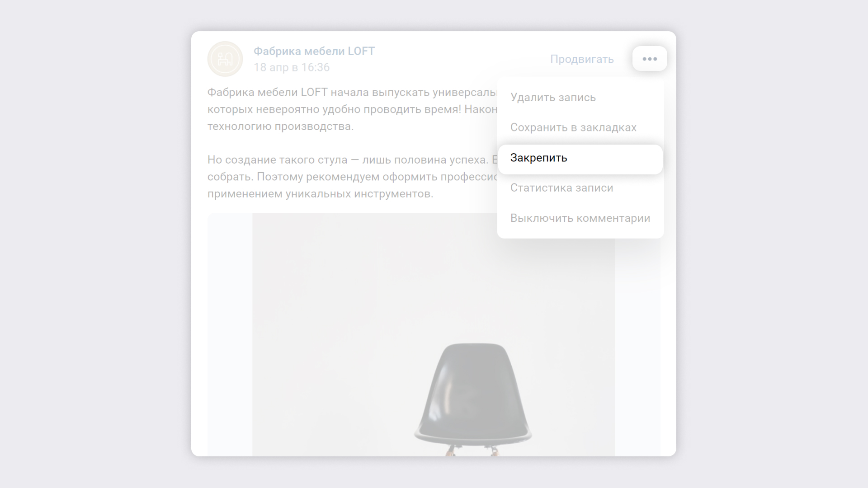This screenshot has height=488, width=868.
Task: Click the three-dot menu icon
Action: tap(649, 58)
